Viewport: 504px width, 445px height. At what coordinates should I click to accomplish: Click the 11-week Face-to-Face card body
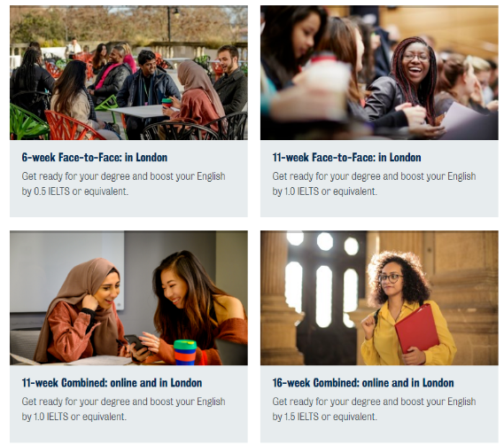379,178
